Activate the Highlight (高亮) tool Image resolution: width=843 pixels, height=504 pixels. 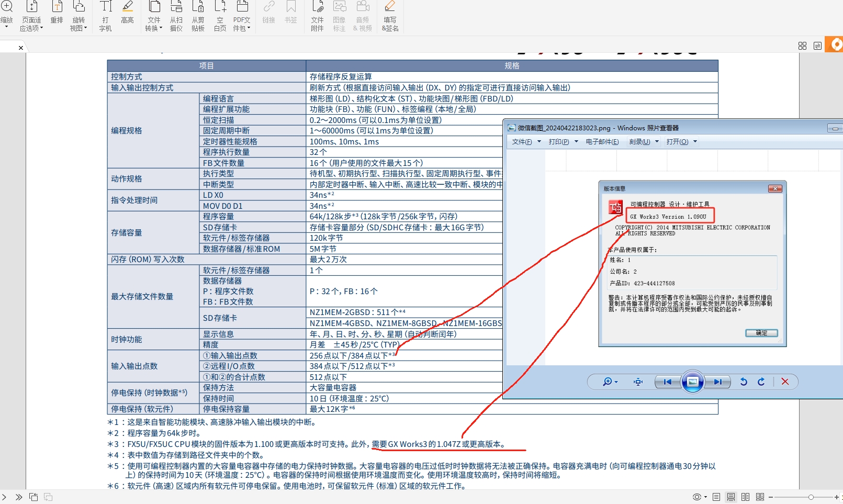(x=127, y=13)
